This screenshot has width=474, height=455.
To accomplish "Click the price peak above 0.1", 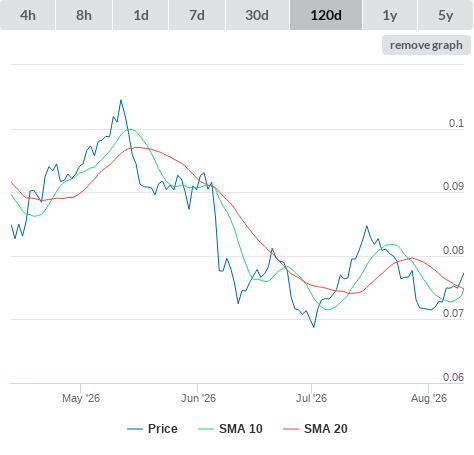I will click(121, 100).
